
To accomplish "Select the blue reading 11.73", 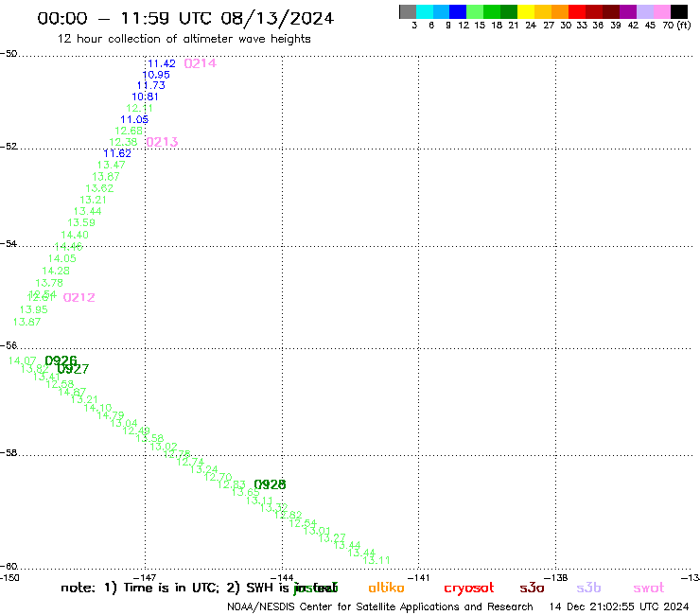I will [151, 85].
